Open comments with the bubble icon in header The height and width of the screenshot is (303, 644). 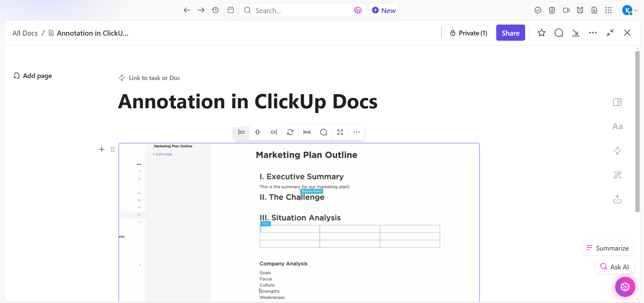coord(559,33)
